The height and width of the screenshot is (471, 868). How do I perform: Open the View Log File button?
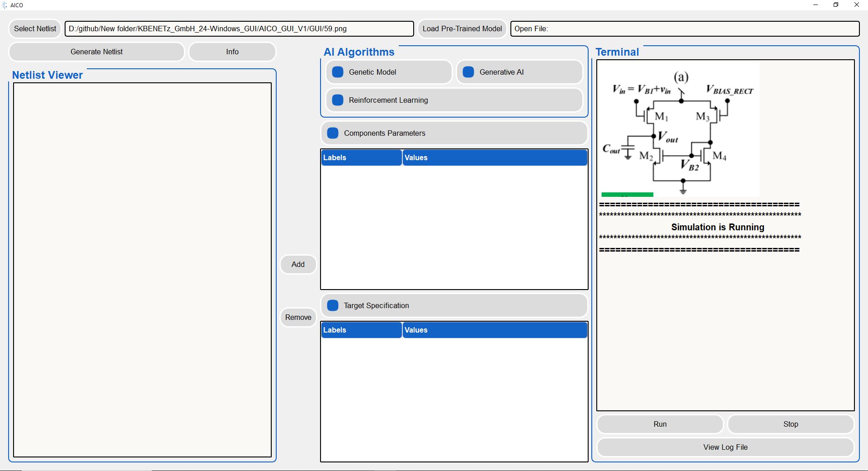click(725, 447)
